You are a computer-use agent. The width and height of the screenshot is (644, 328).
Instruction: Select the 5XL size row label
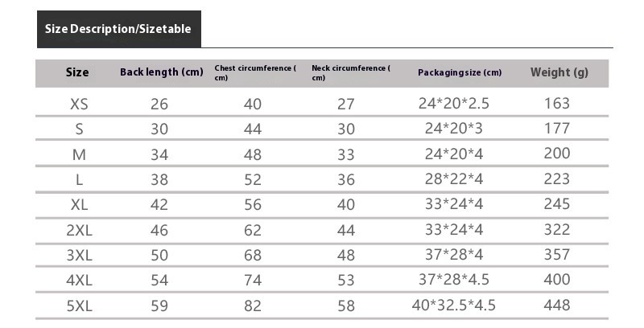point(79,305)
